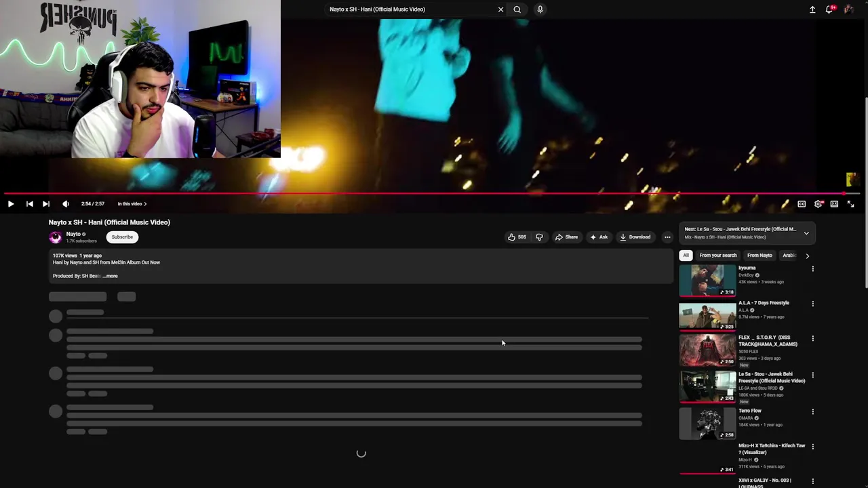Click the 'Terro Flow' title
Image resolution: width=868 pixels, height=488 pixels.
[750, 411]
